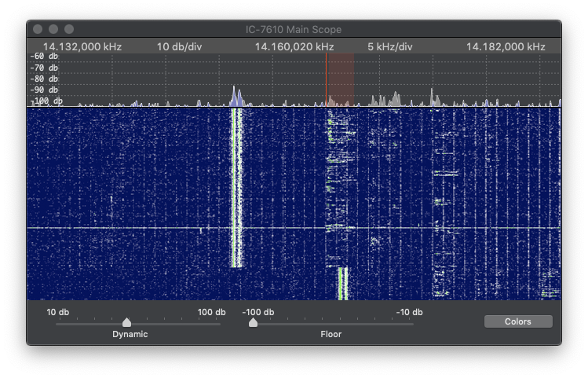Click the -10 db Floor maximum label
Screen dimensions: 588x378
pos(410,312)
